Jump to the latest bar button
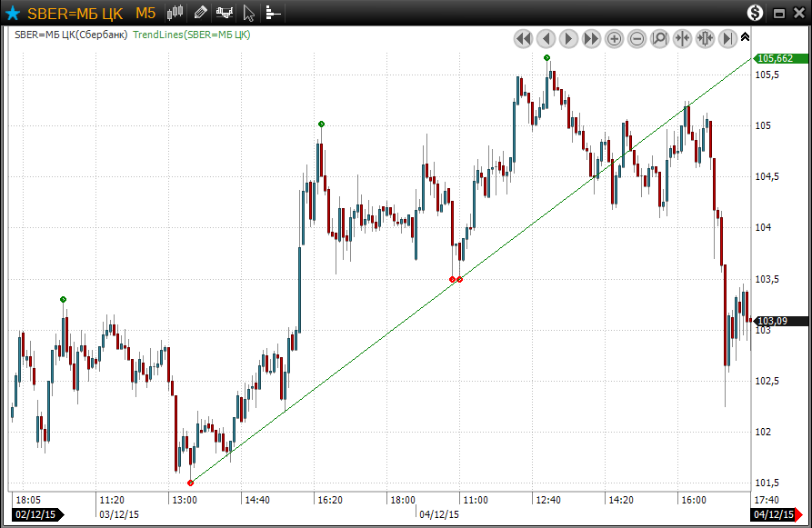The width and height of the screenshot is (812, 528). tap(727, 38)
